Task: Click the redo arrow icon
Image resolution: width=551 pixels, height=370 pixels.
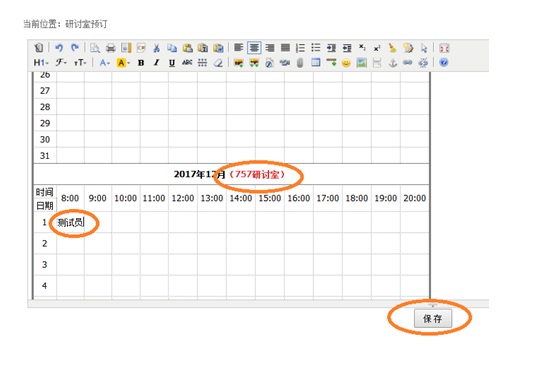Action: click(75, 47)
